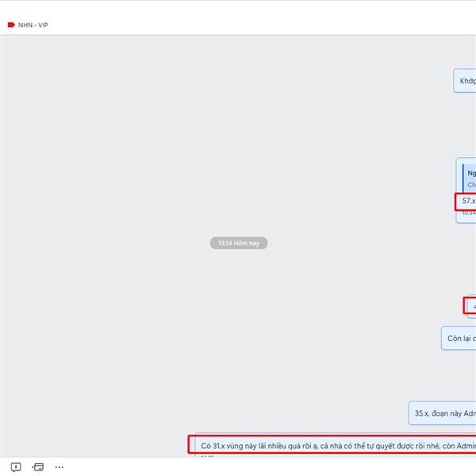Select the message starting '35.x, đoạn này'
This screenshot has height=476, width=476.
443,413
